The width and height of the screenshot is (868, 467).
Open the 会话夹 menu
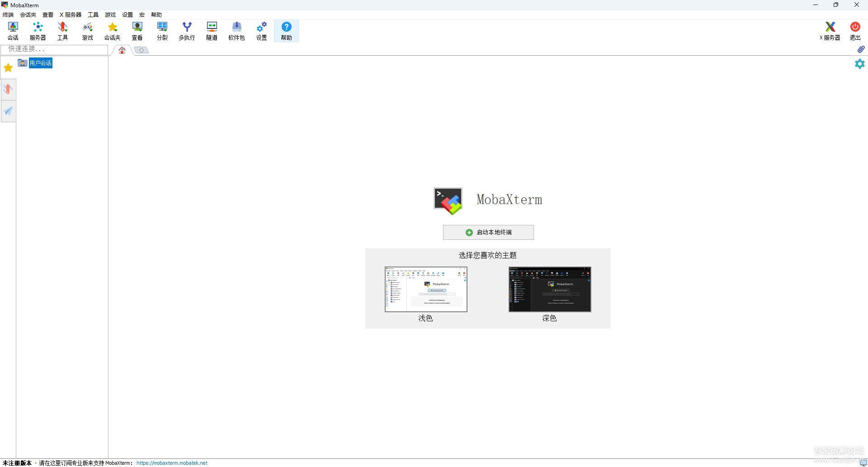tap(28, 14)
